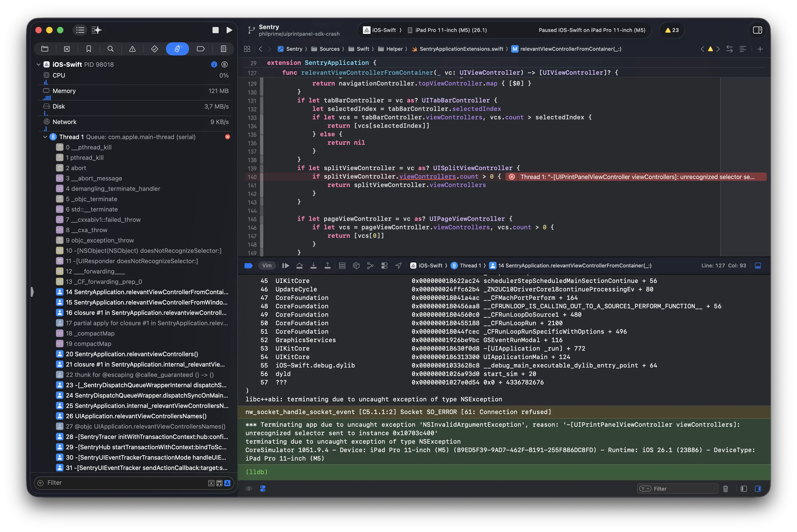Stop the running app

point(215,30)
